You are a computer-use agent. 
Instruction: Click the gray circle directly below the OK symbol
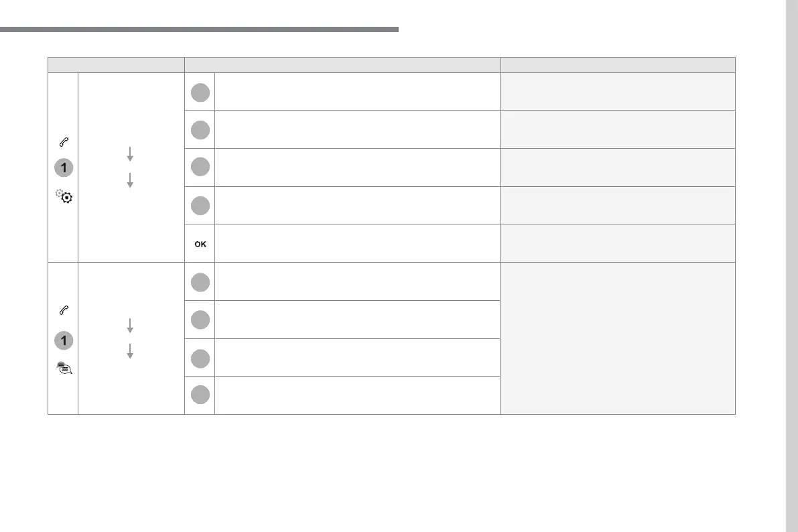pos(200,283)
